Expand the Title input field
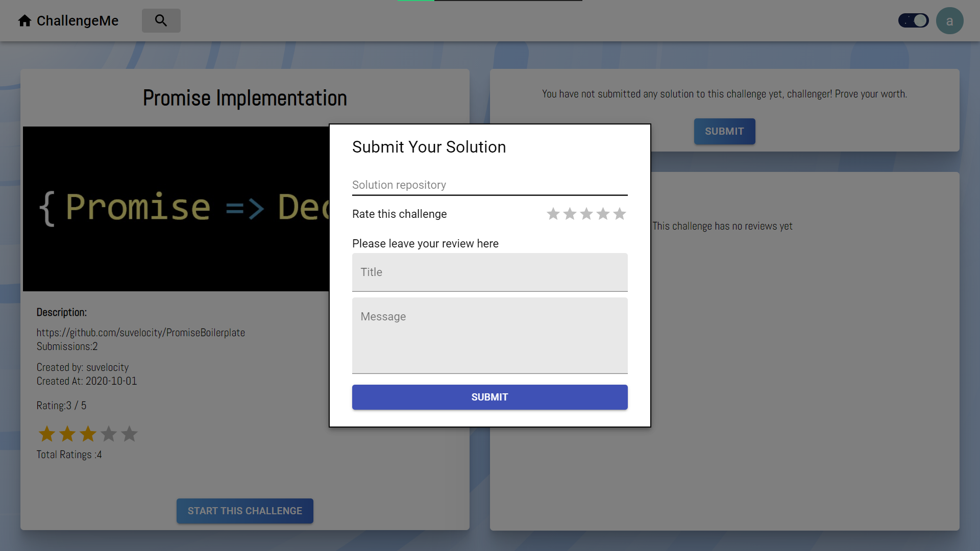The height and width of the screenshot is (551, 980). [489, 272]
